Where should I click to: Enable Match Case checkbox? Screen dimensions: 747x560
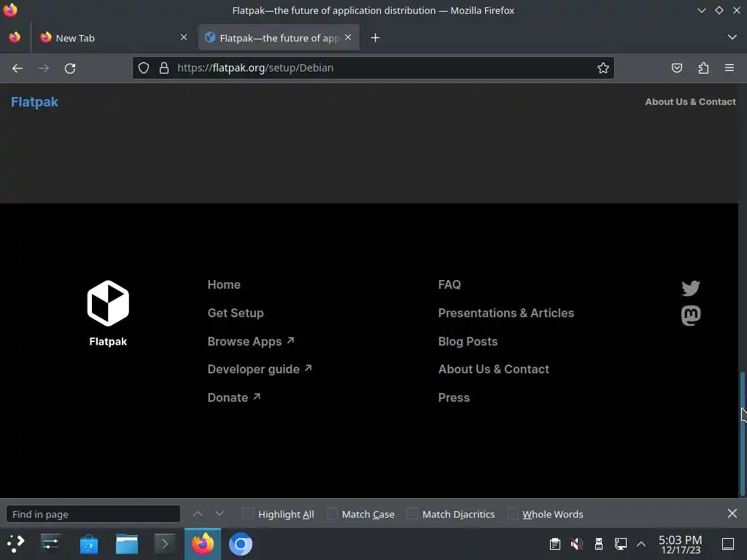[x=332, y=513]
